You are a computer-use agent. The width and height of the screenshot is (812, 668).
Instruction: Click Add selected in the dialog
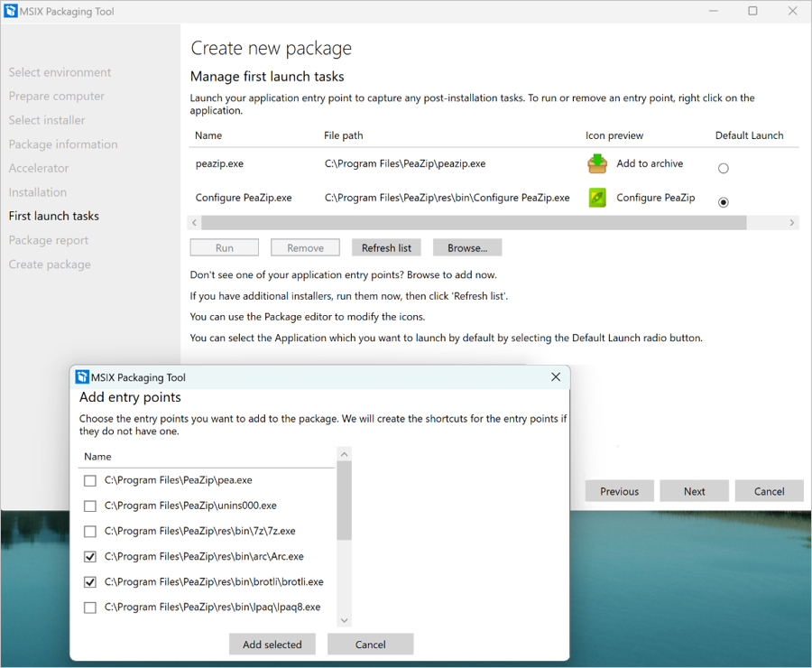(x=272, y=645)
